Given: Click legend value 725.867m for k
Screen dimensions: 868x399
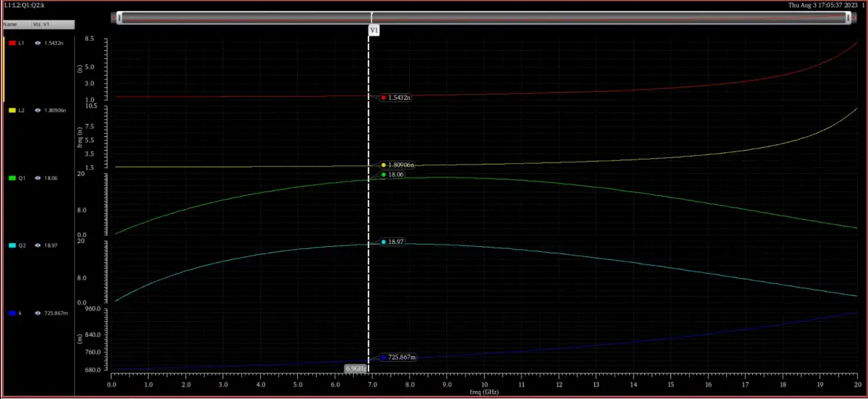Looking at the screenshot, I should (57, 313).
